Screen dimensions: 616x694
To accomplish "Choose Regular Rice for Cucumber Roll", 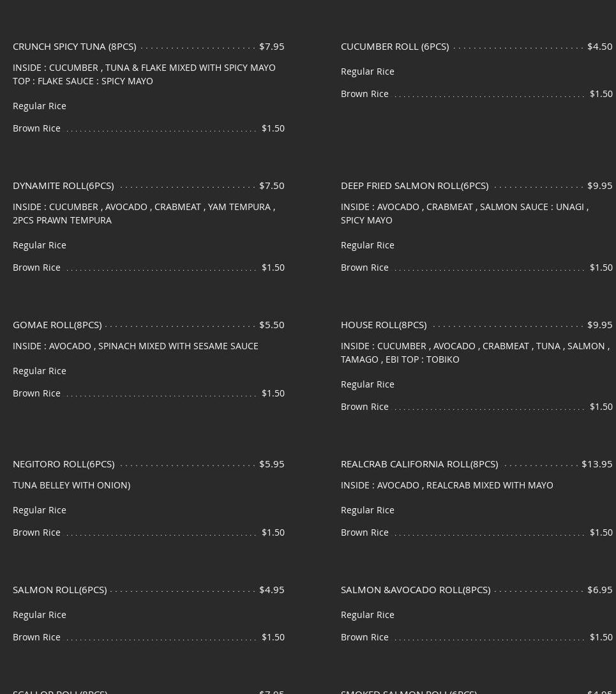I will tap(367, 71).
